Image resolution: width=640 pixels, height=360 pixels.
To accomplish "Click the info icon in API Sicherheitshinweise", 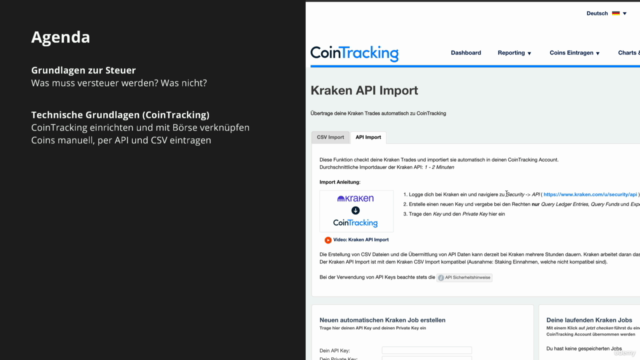I will tap(441, 278).
